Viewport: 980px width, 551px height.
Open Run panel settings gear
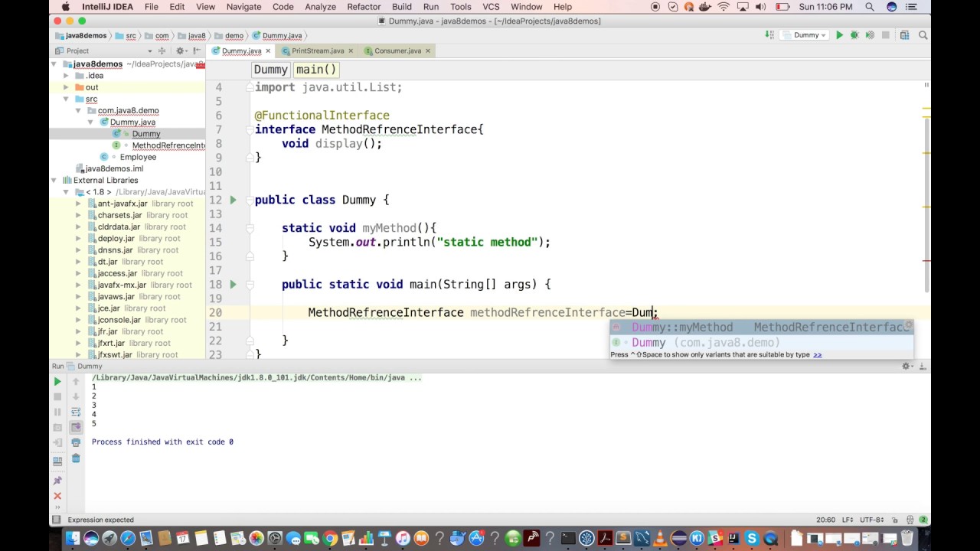tap(907, 367)
